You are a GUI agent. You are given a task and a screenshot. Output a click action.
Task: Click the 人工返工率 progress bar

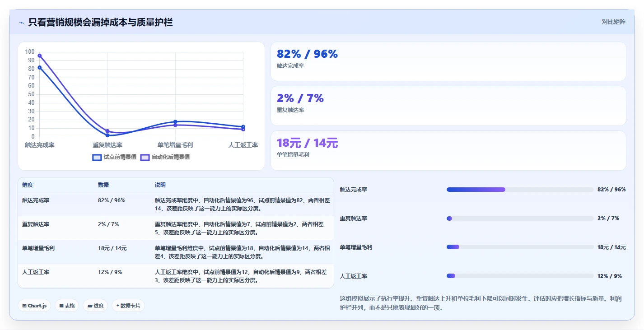click(x=520, y=276)
